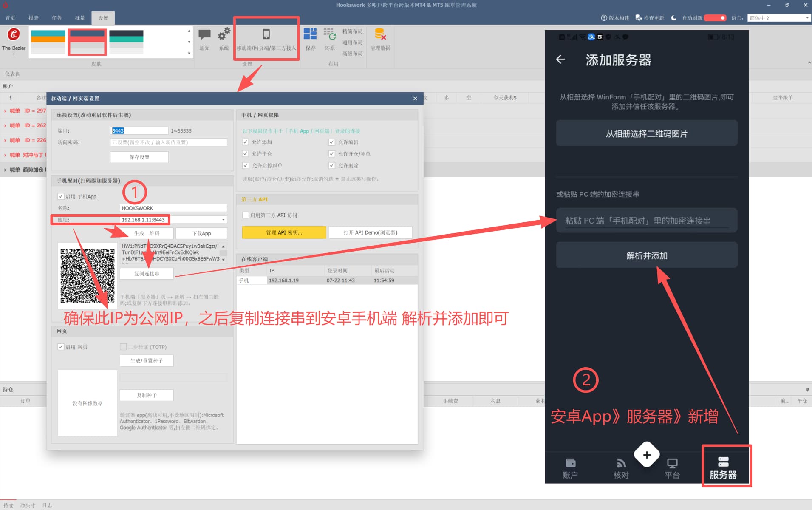Toggle 允许添加 permission checkbox

click(x=245, y=142)
